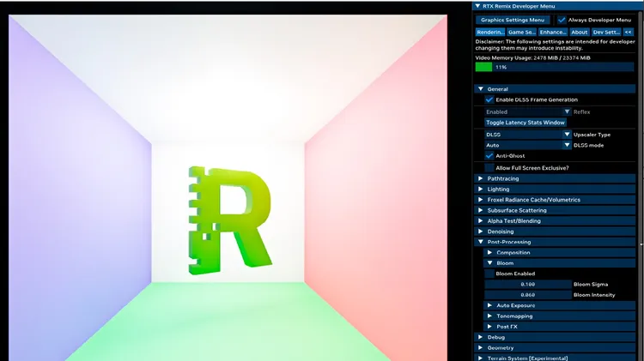Expand the Terrain System [Experimental] section
Viewport: 644px width, 361px height.
point(556,358)
